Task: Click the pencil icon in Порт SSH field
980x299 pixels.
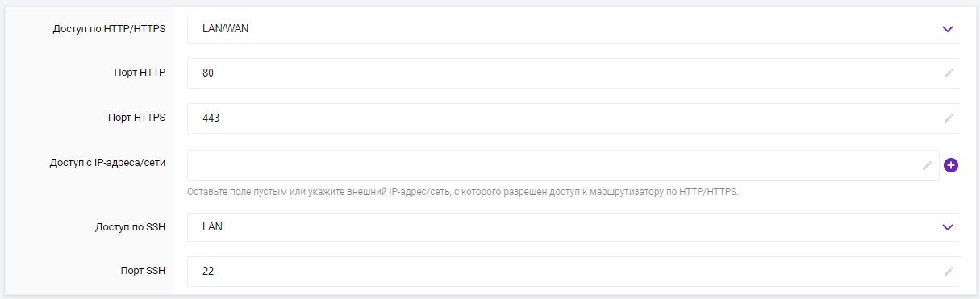Action: 949,271
